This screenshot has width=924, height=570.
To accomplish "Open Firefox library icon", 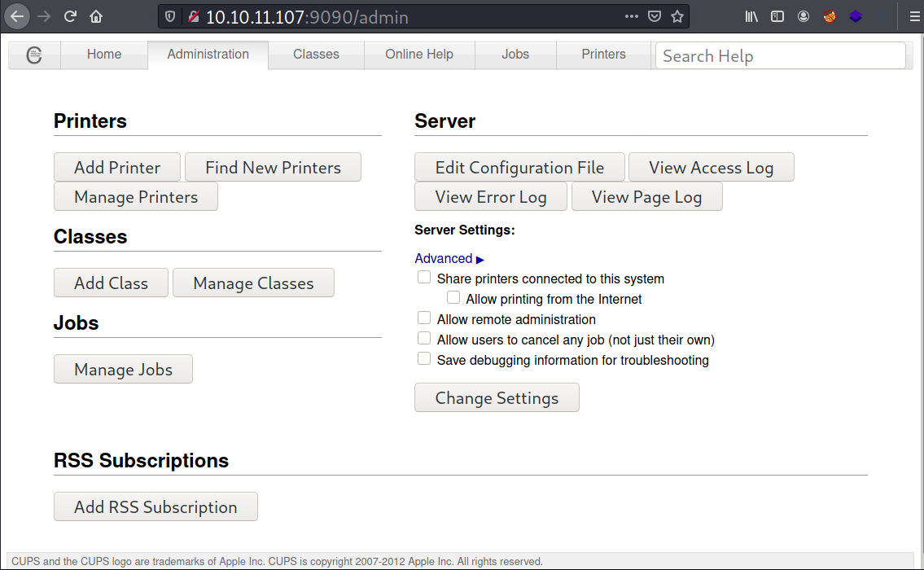I will tap(751, 16).
